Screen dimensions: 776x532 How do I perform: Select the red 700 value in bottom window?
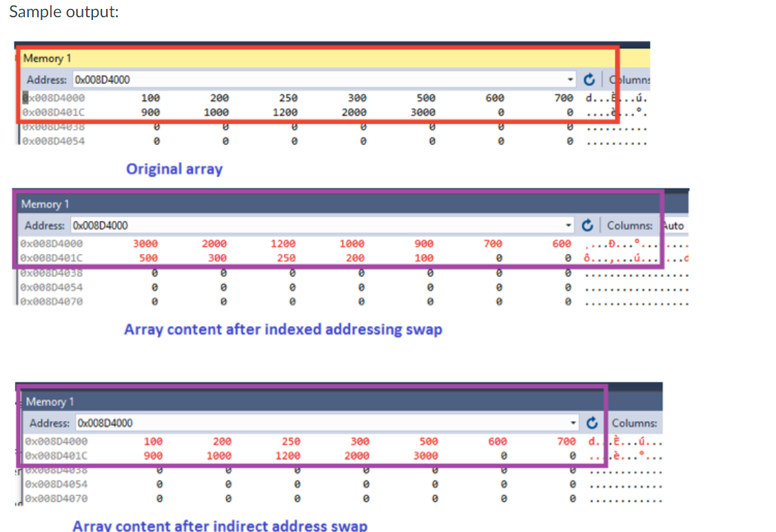pos(565,441)
